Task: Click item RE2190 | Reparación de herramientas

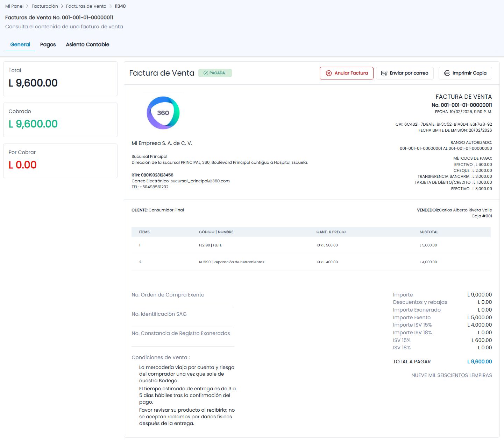Action: (x=232, y=262)
